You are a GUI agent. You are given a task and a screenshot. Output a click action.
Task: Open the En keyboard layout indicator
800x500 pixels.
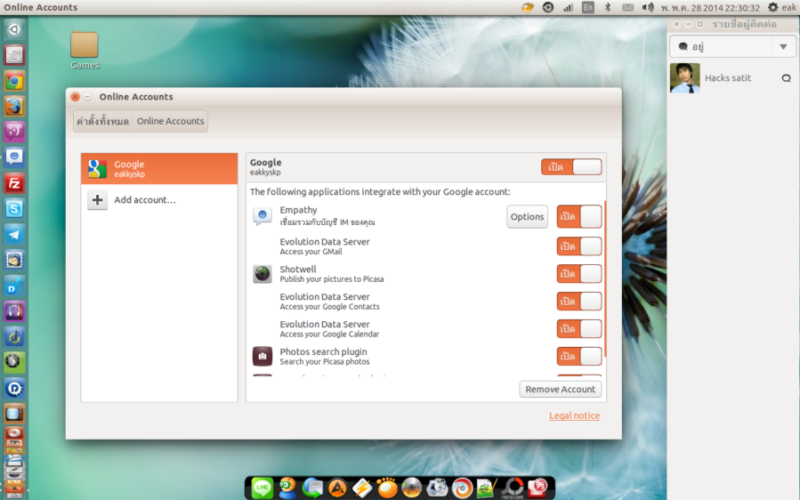click(588, 7)
